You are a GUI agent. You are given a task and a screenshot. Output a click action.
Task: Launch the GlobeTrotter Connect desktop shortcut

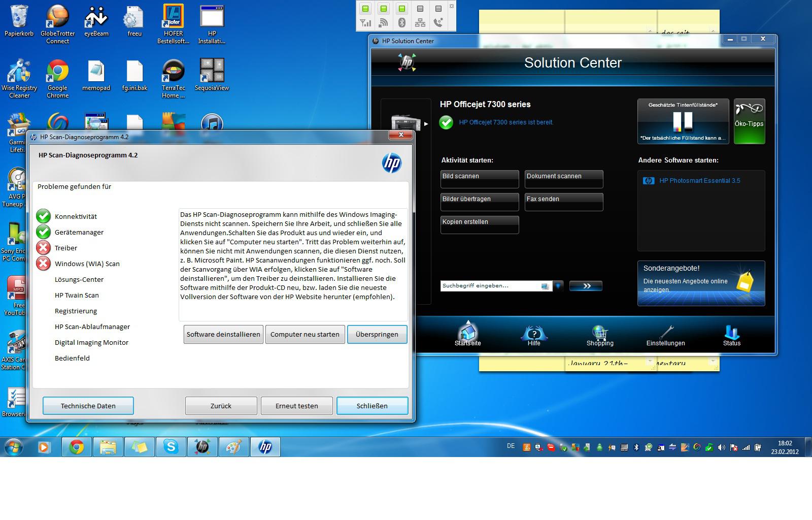pyautogui.click(x=57, y=24)
